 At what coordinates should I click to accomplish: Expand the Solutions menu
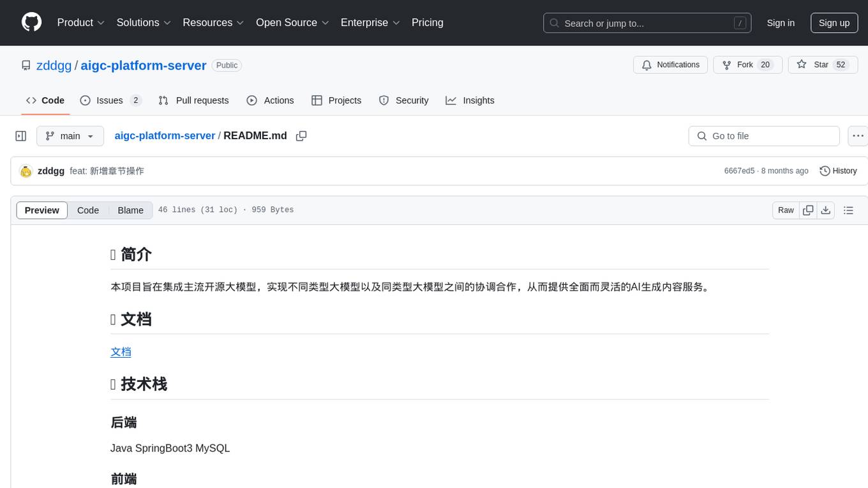tap(144, 22)
